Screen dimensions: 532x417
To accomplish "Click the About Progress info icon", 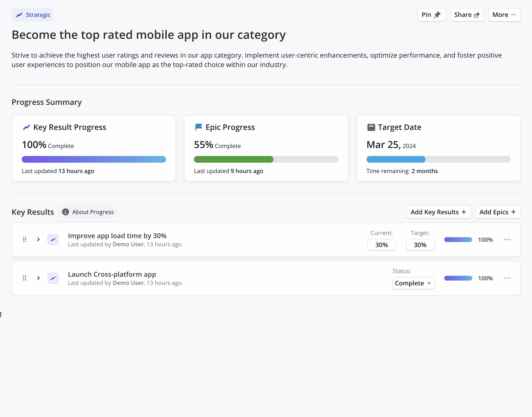I will (x=65, y=212).
